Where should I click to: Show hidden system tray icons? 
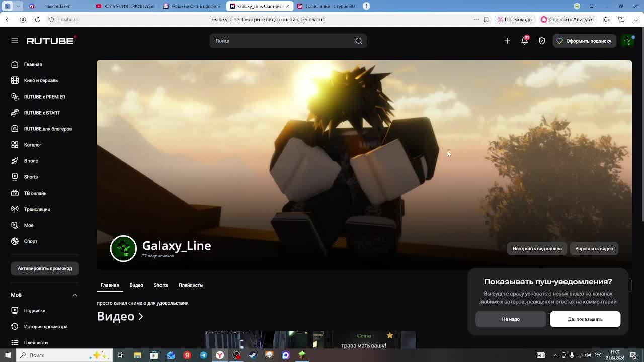[555, 355]
